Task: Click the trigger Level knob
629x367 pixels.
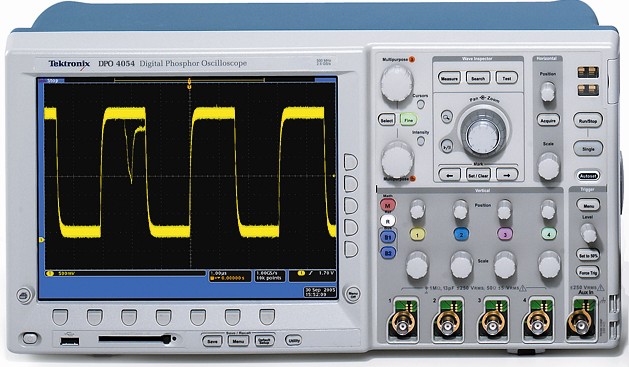Action: click(588, 233)
